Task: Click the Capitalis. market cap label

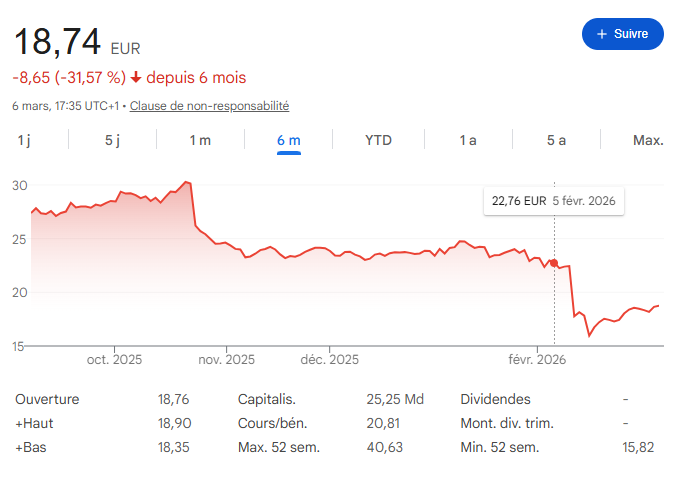Action: 265,399
